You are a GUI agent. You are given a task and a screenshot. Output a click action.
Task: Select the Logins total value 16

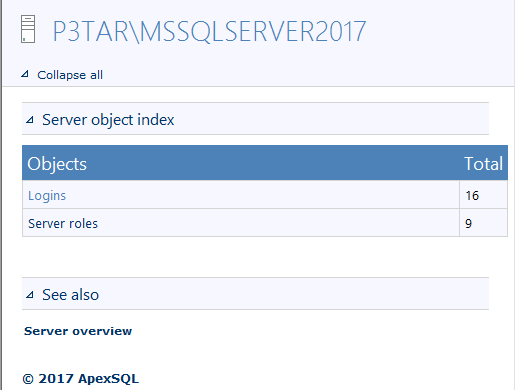click(472, 196)
